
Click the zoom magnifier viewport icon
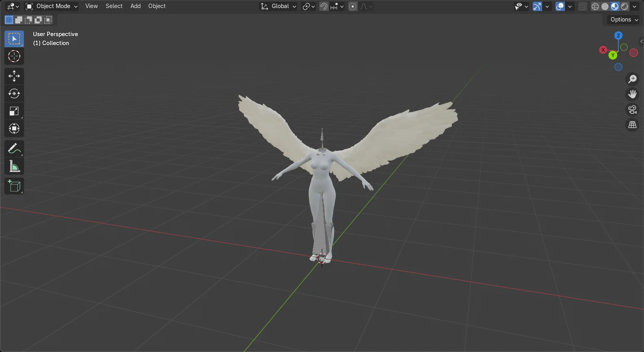coord(633,79)
